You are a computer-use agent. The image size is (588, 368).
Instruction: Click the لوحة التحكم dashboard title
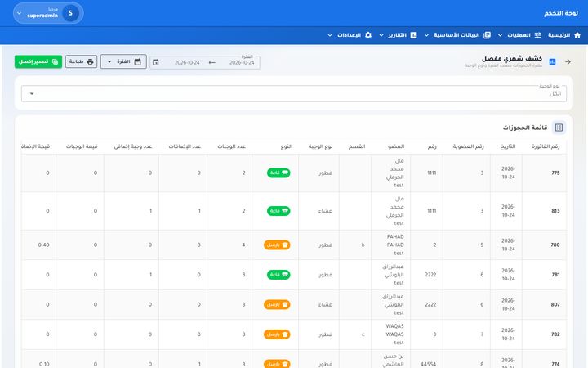(x=561, y=13)
